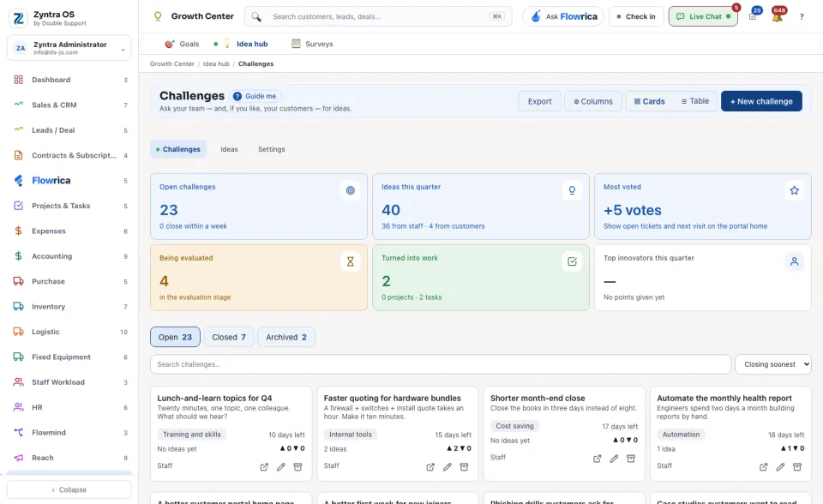The height and width of the screenshot is (504, 823).
Task: Open the Idea hub tab
Action: click(x=246, y=44)
